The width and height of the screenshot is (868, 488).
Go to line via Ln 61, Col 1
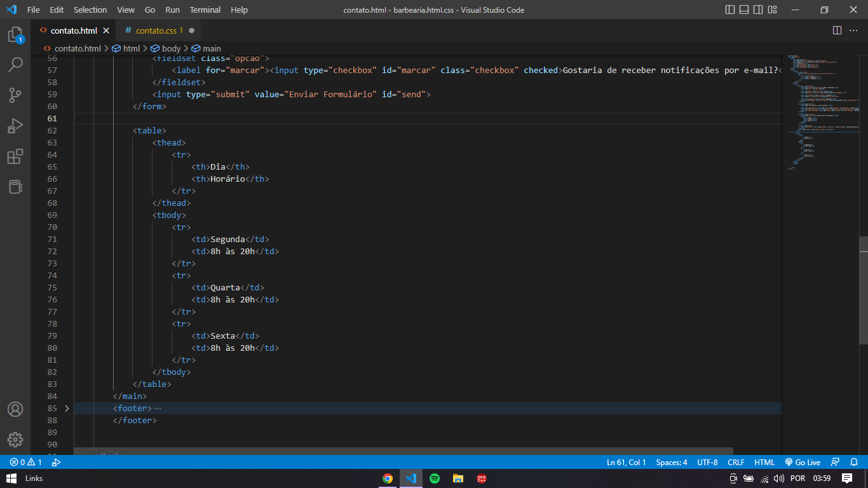pyautogui.click(x=627, y=463)
